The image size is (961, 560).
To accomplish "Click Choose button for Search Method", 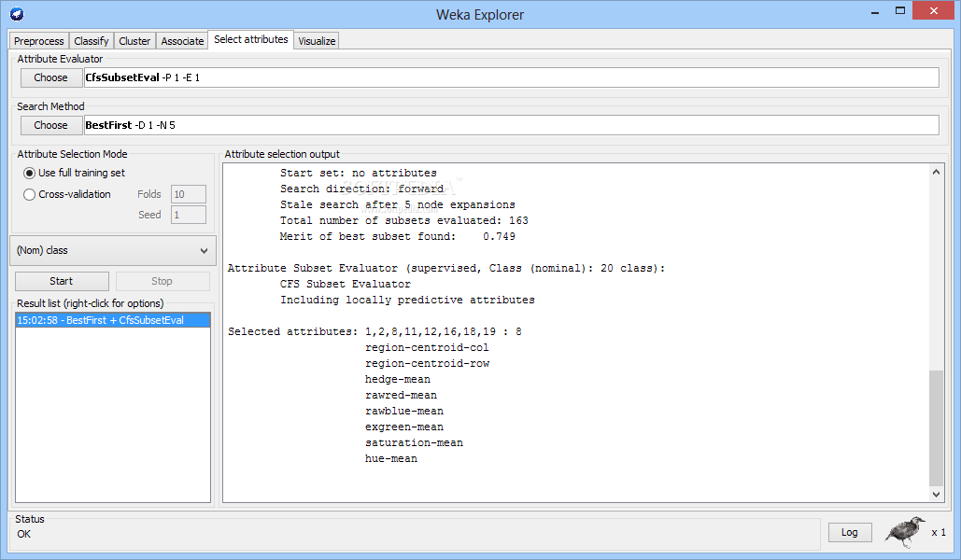I will coord(50,126).
